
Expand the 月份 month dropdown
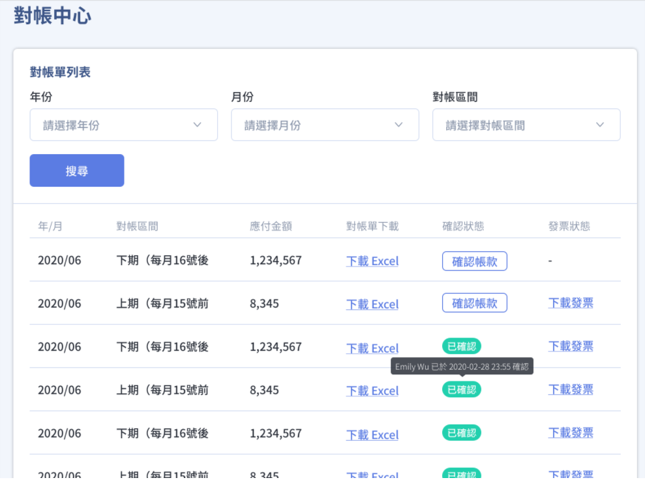324,125
